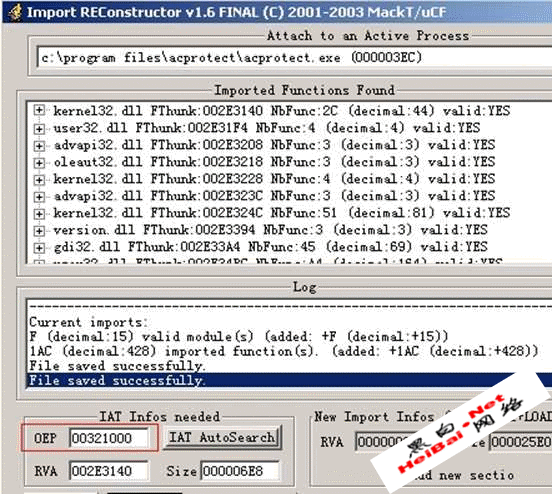
Task: Select kernel32.dll NbFunc:2C row text
Action: click(281, 111)
